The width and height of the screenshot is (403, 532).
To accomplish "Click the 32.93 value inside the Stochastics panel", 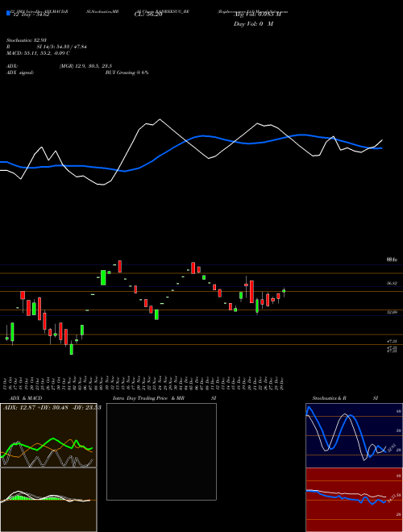I will (392, 448).
